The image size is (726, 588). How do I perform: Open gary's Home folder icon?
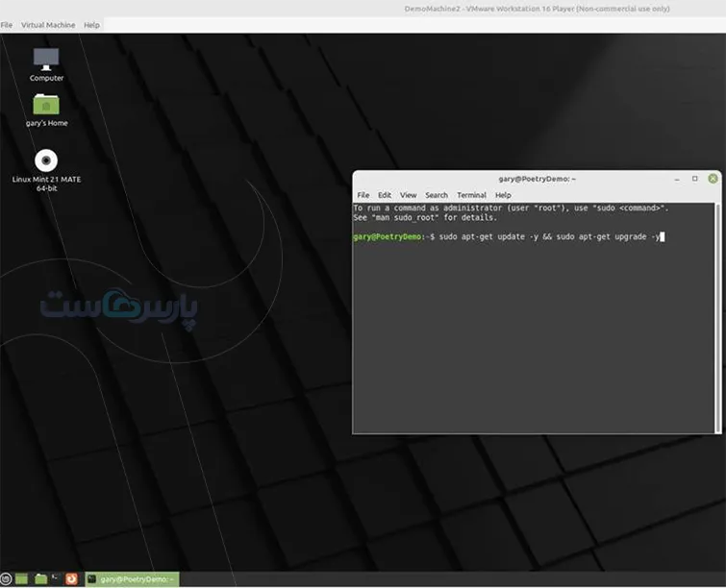click(46, 110)
